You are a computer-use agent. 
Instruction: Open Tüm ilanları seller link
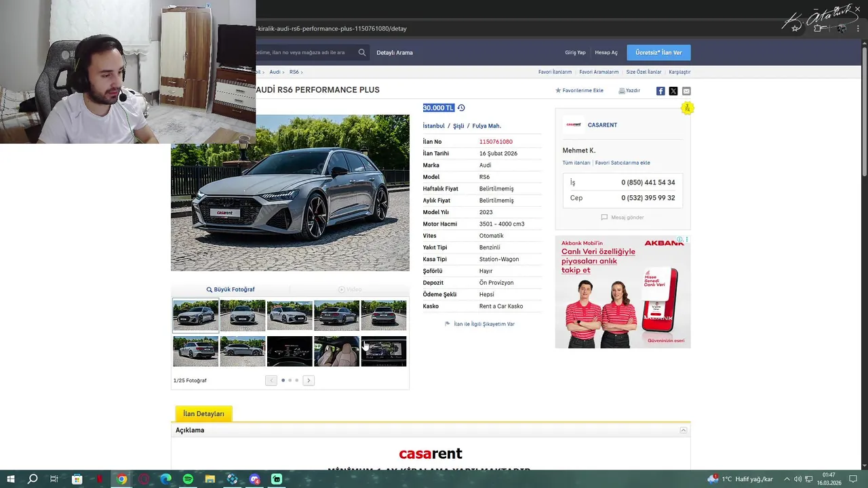576,163
